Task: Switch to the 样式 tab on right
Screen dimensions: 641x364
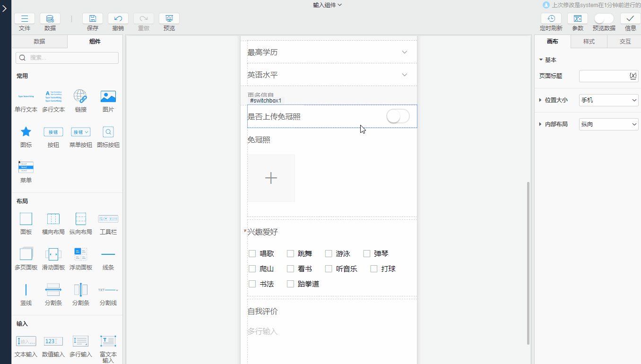Action: (x=589, y=42)
